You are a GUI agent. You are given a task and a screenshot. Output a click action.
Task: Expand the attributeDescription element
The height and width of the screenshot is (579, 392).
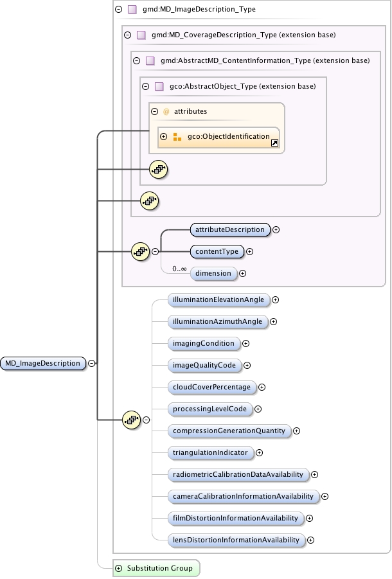[x=276, y=229]
